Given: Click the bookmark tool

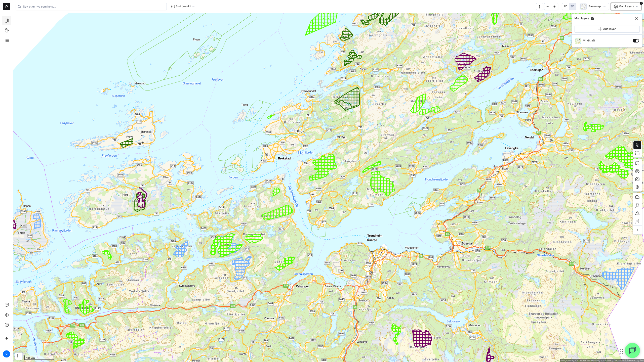Looking at the screenshot, I should click(x=637, y=163).
